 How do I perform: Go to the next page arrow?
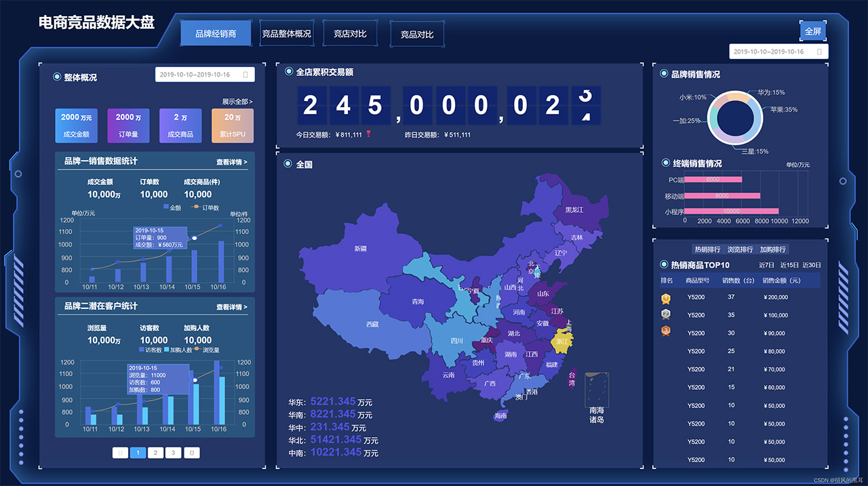pyautogui.click(x=191, y=453)
